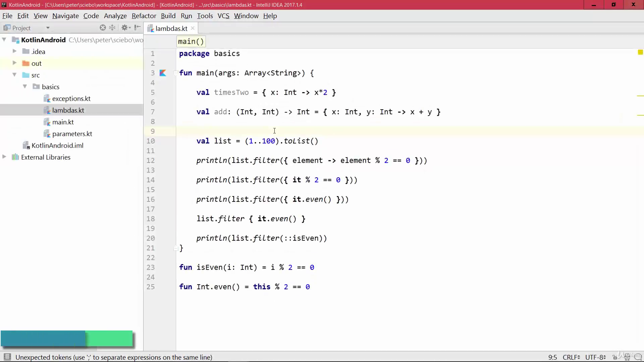The image size is (644, 362).
Task: Open the Edit menu
Action: [x=23, y=16]
